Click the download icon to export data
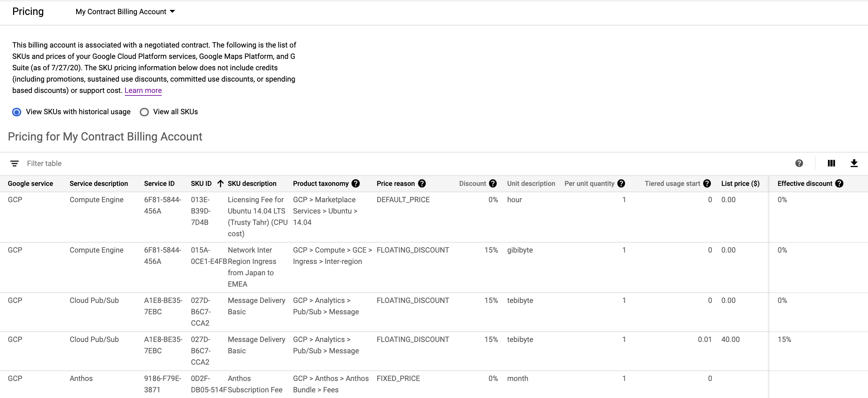868x398 pixels. pyautogui.click(x=854, y=163)
